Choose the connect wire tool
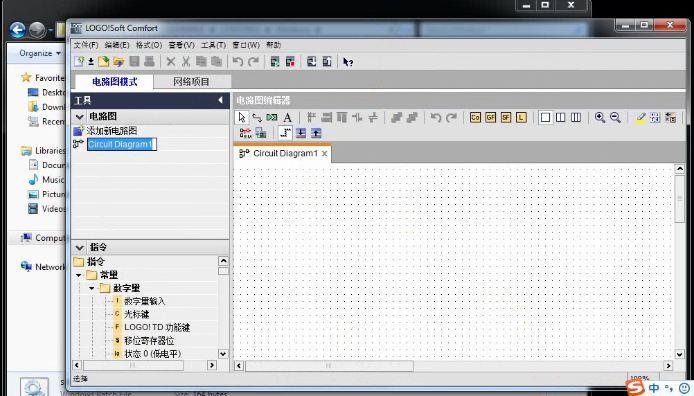 click(257, 118)
